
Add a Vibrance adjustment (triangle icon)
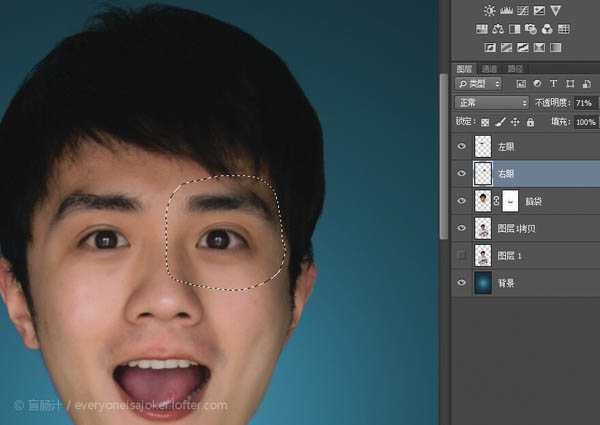(556, 11)
